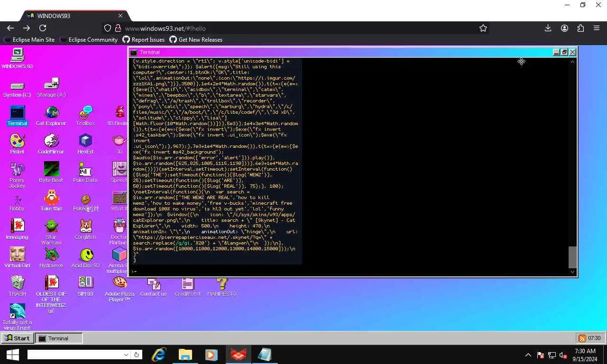Open Byte Beat desktop icon

[x=51, y=173]
